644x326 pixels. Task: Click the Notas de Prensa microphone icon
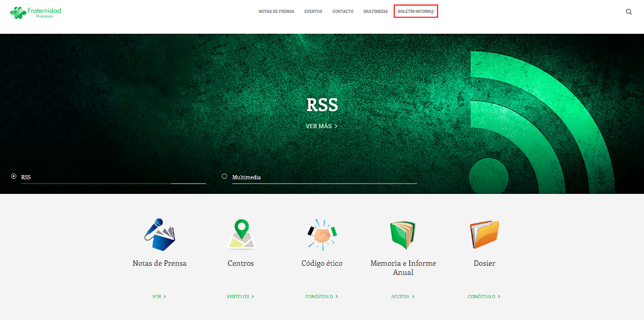(x=159, y=234)
